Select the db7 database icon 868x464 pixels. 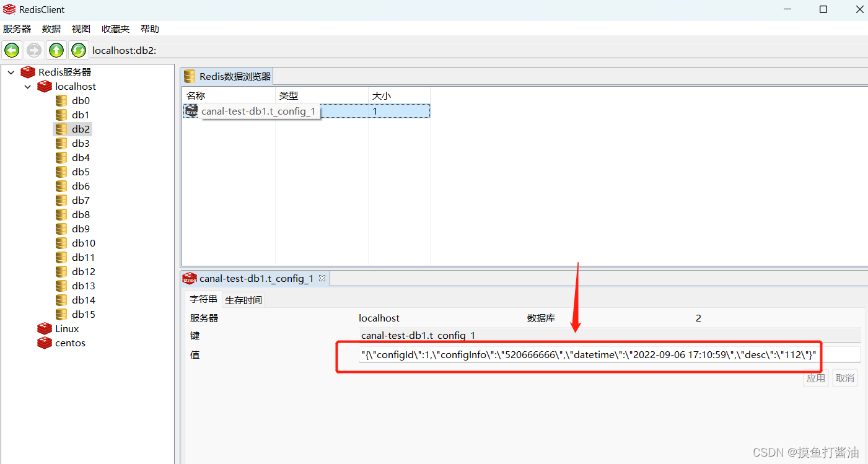(61, 200)
